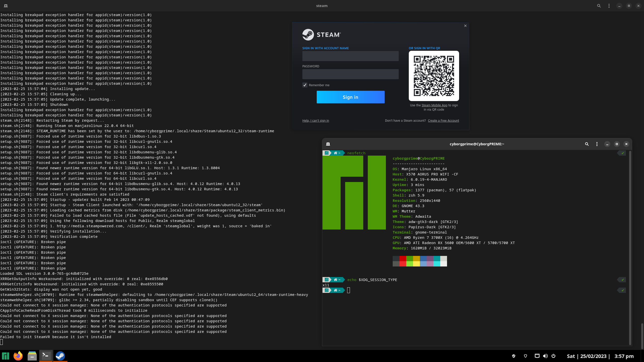Viewport: 644px width, 362px height.
Task: Click the Resolution: 2560x1440 line
Action: point(416,201)
